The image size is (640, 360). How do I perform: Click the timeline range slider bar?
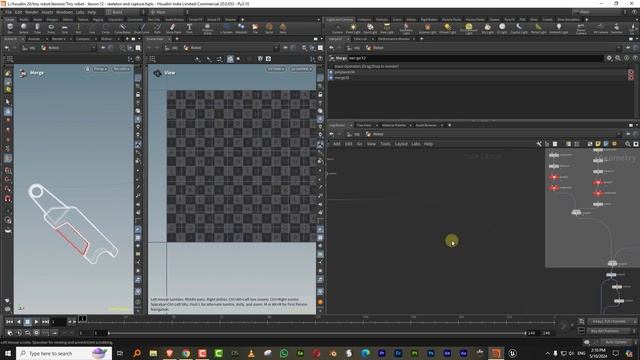(317, 333)
